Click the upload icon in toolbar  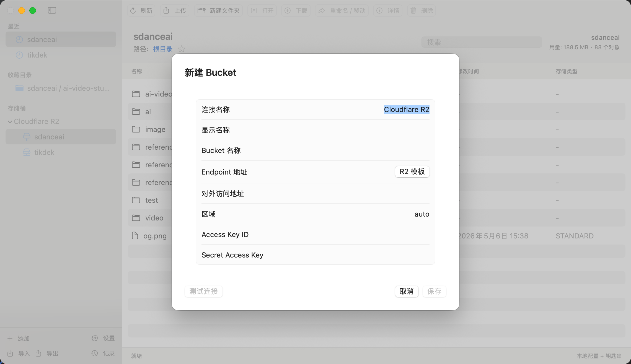[x=166, y=11]
